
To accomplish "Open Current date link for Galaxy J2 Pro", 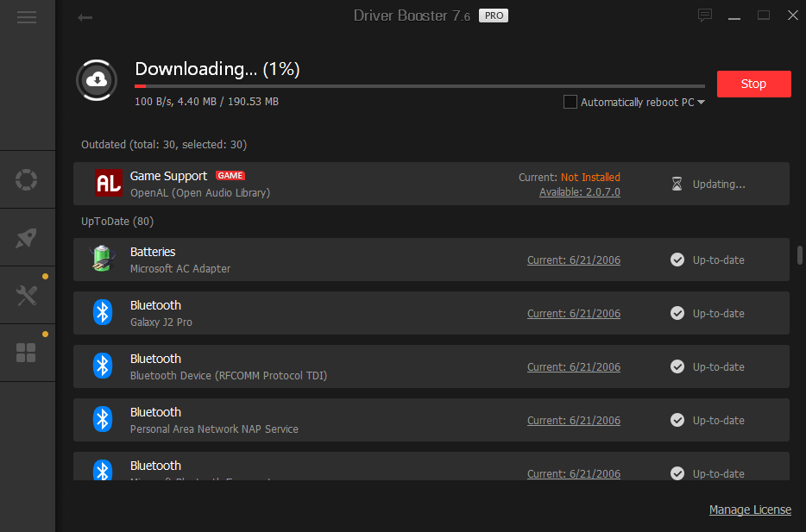I will [x=574, y=314].
